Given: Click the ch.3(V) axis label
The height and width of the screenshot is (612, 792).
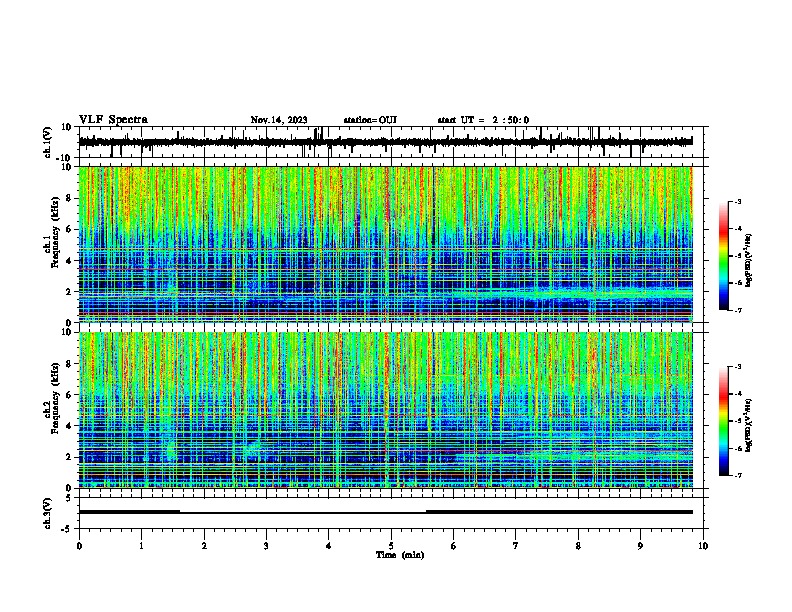Looking at the screenshot, I should tap(48, 513).
